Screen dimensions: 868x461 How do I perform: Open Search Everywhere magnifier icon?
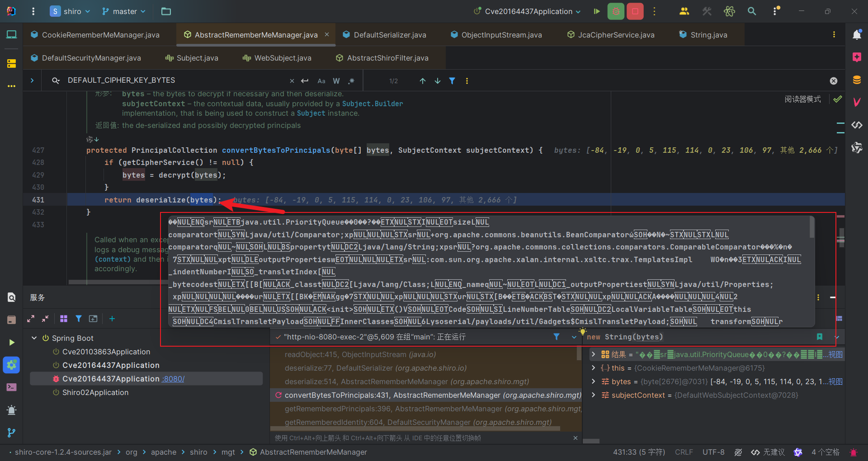coord(752,11)
